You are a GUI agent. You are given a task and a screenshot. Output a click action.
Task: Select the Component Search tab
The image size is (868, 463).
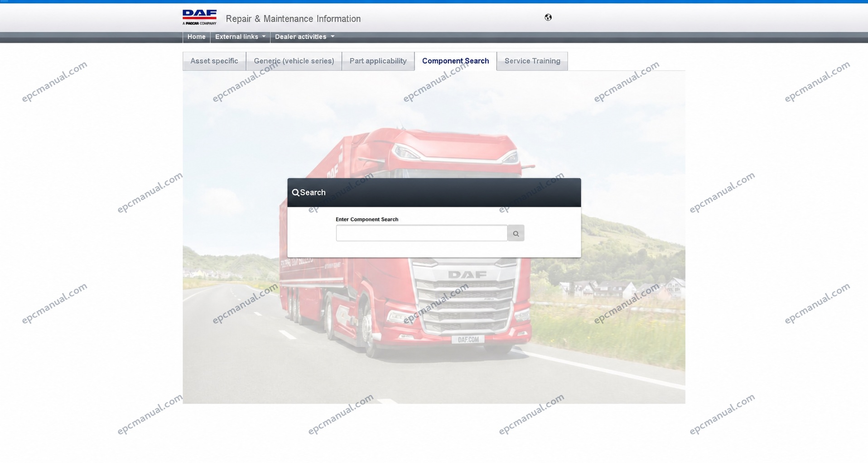pyautogui.click(x=456, y=61)
